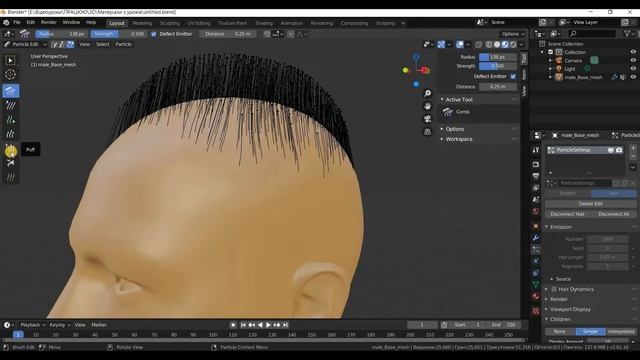Play the animation in timeline
The height and width of the screenshot is (360, 640).
coord(268,325)
